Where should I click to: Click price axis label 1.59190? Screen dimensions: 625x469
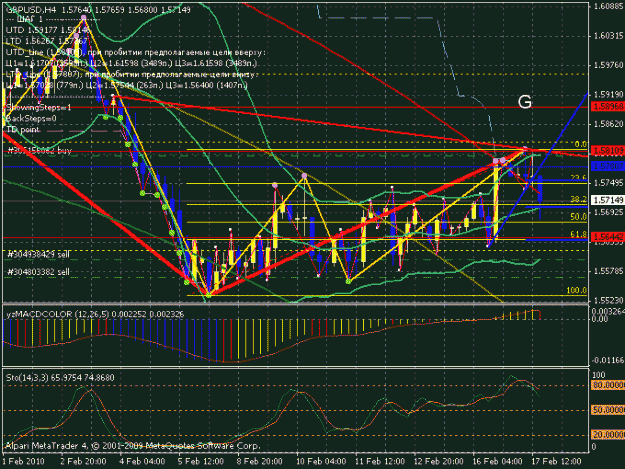(x=609, y=95)
